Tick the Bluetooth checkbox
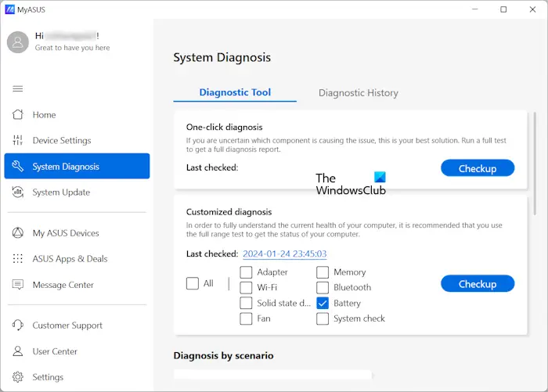Screen dimensions: 548x392 point(323,287)
